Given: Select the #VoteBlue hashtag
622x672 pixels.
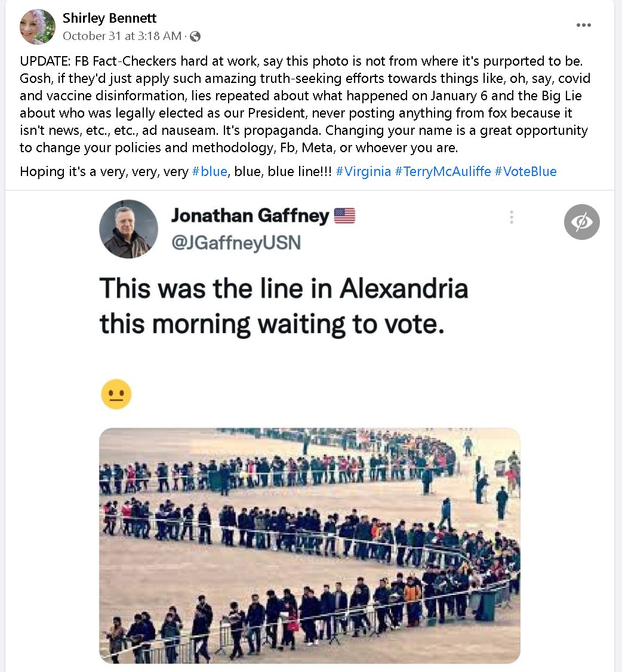Looking at the screenshot, I should coord(525,172).
